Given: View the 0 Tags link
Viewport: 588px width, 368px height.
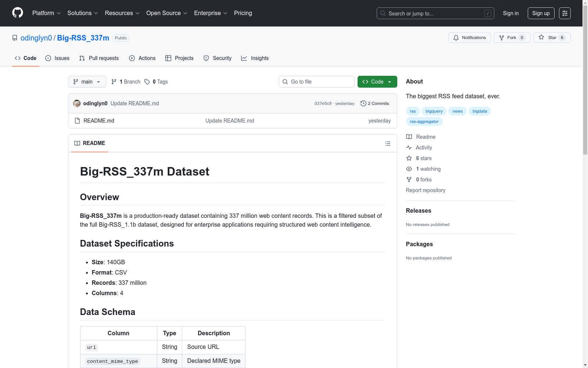Looking at the screenshot, I should click(156, 82).
